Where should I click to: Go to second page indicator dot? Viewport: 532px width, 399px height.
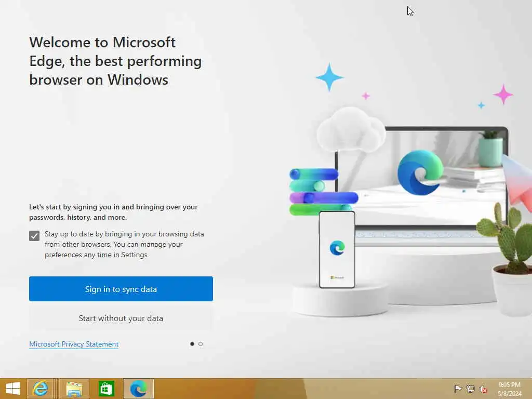pyautogui.click(x=201, y=344)
